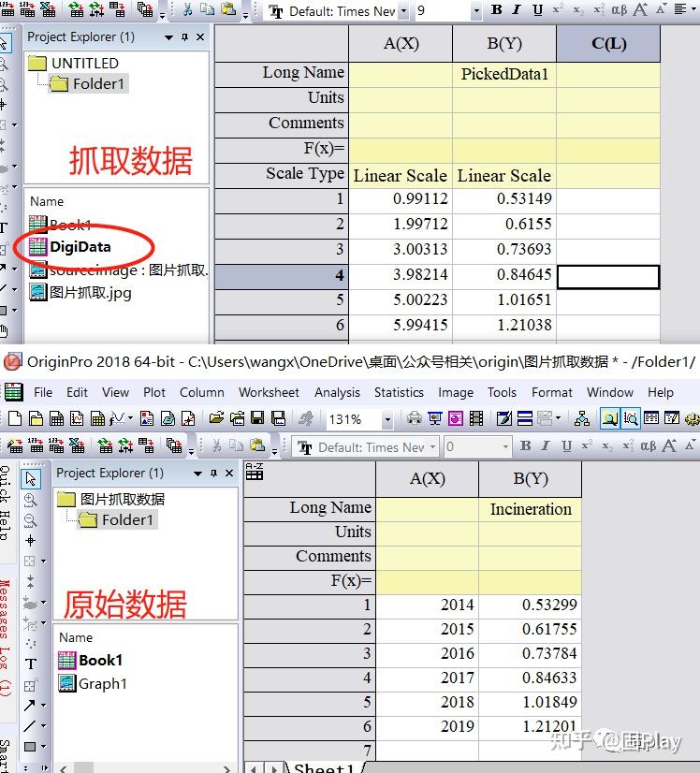Click the Print icon in lower toolbar

414,418
